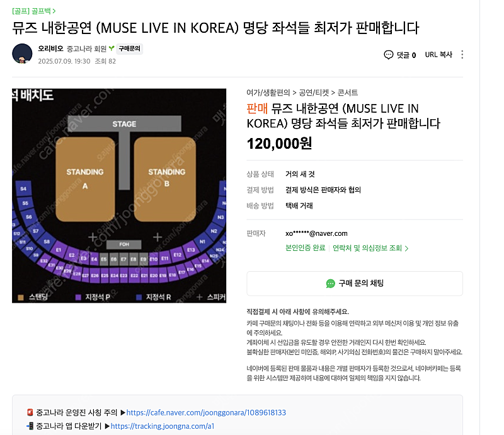Click the Naver sprout badge beside 중고나라 회원

[x=112, y=49]
